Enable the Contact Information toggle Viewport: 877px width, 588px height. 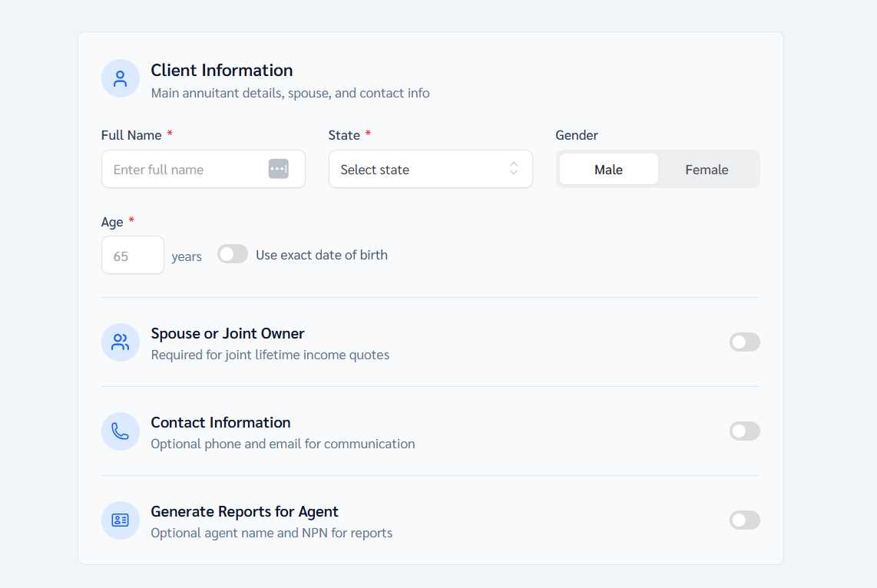(x=744, y=431)
